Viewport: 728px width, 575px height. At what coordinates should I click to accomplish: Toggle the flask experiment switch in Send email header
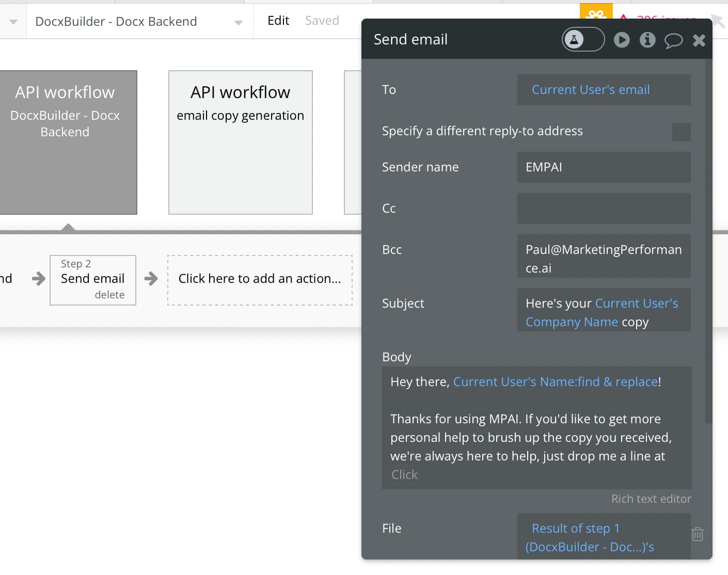pyautogui.click(x=583, y=39)
